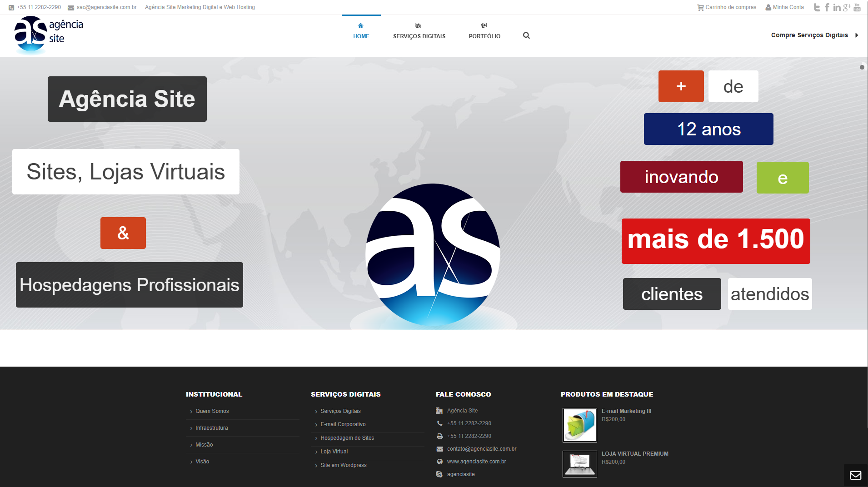
Task: Open Minha Conta link
Action: coord(788,7)
